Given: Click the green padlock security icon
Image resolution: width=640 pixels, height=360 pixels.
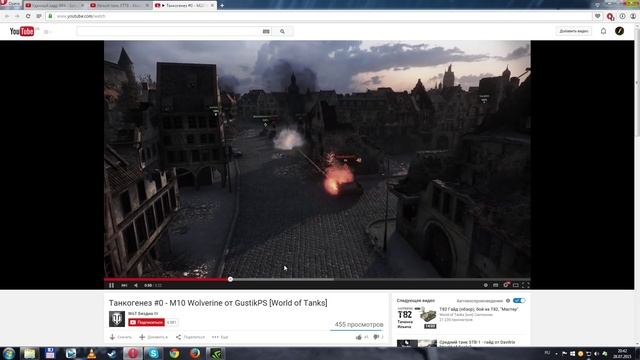Looking at the screenshot, I should point(50,16).
